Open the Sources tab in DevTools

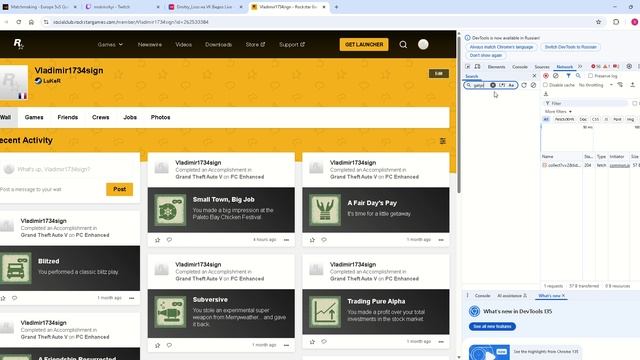542,67
